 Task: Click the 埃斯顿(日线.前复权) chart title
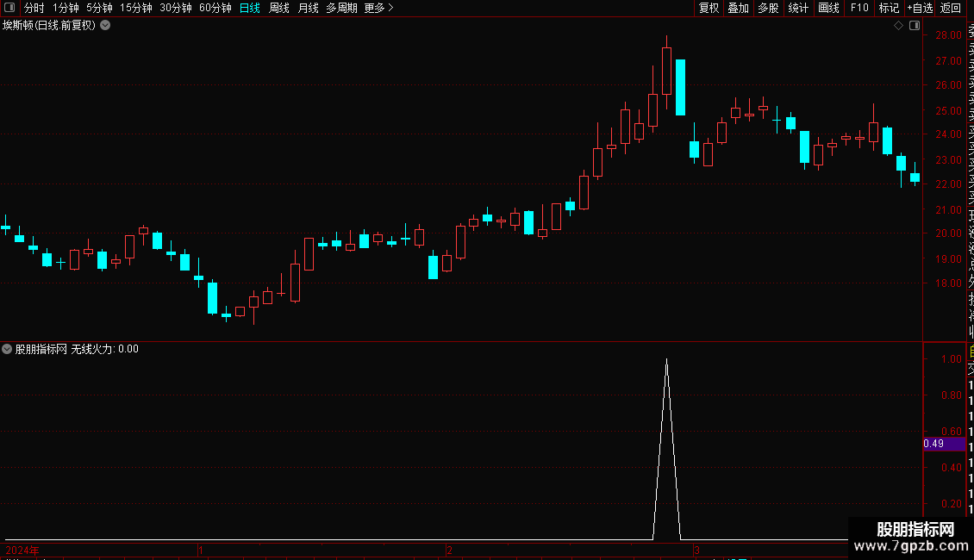point(49,26)
